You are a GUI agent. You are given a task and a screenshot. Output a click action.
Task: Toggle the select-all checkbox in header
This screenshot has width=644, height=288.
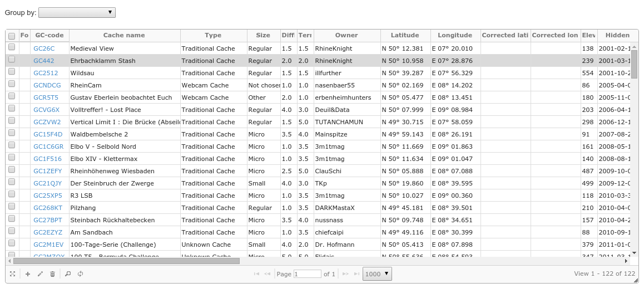pos(12,36)
